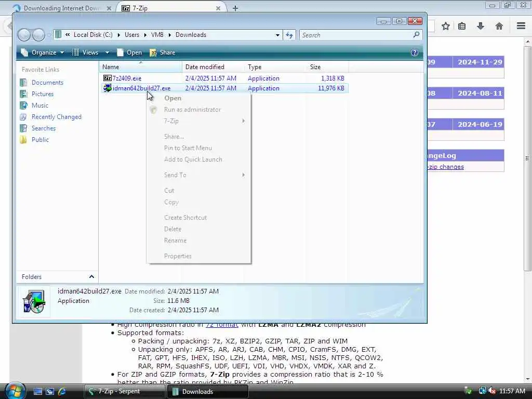Choose Create Shortcut in context menu
Image resolution: width=532 pixels, height=399 pixels.
198,218
